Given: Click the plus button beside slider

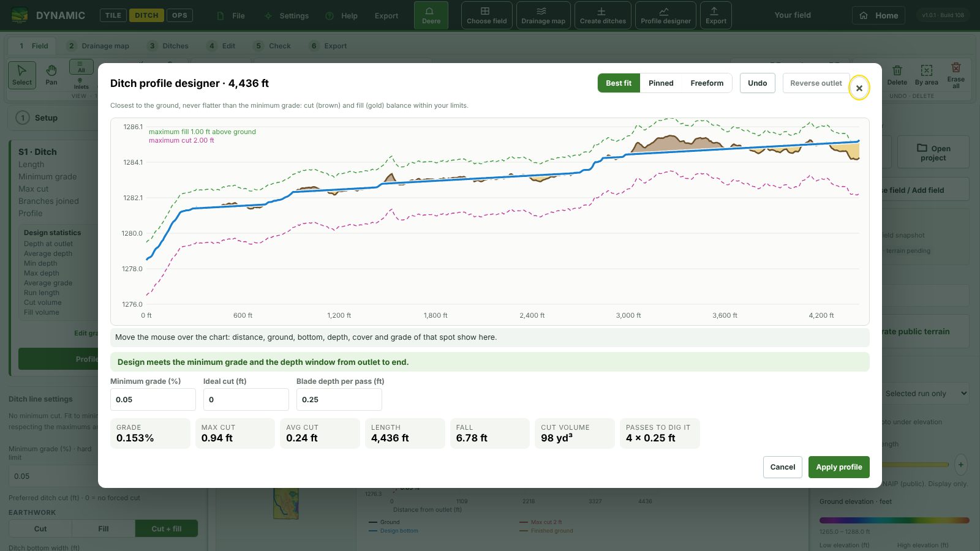Looking at the screenshot, I should [x=961, y=465].
